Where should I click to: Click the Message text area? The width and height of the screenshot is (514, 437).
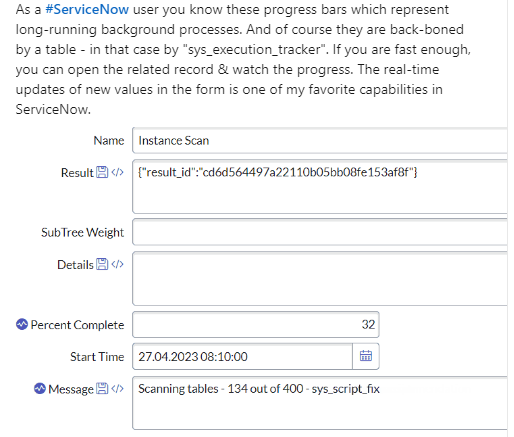point(320,403)
